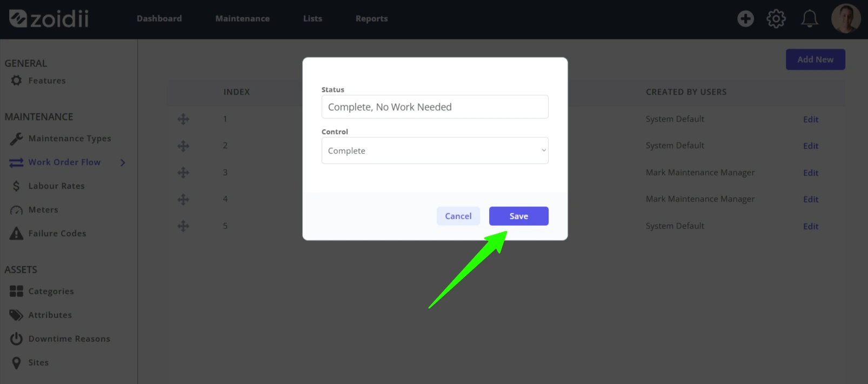This screenshot has width=868, height=384.
Task: Edit row 1 status
Action: point(810,119)
